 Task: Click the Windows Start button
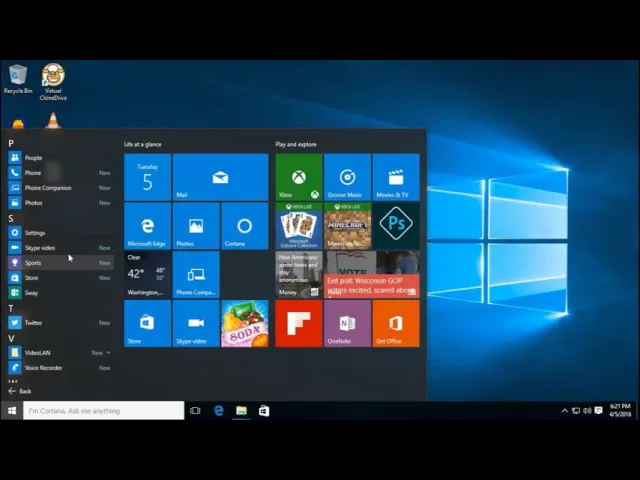(12, 411)
